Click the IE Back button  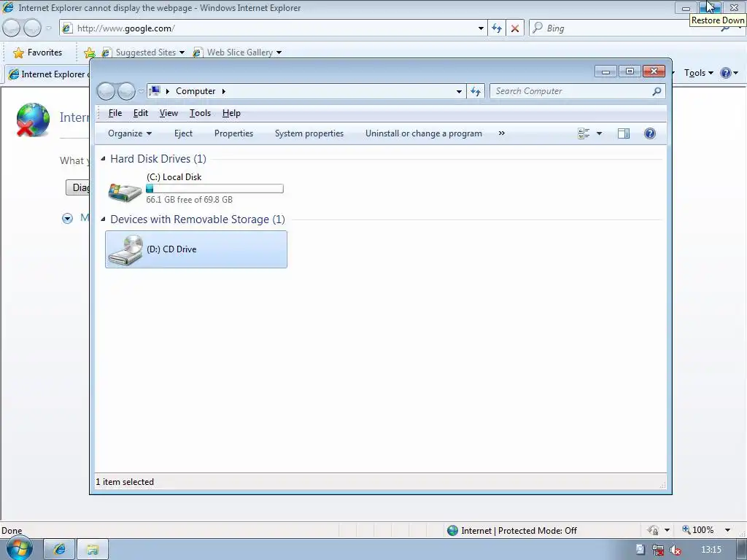pos(11,28)
